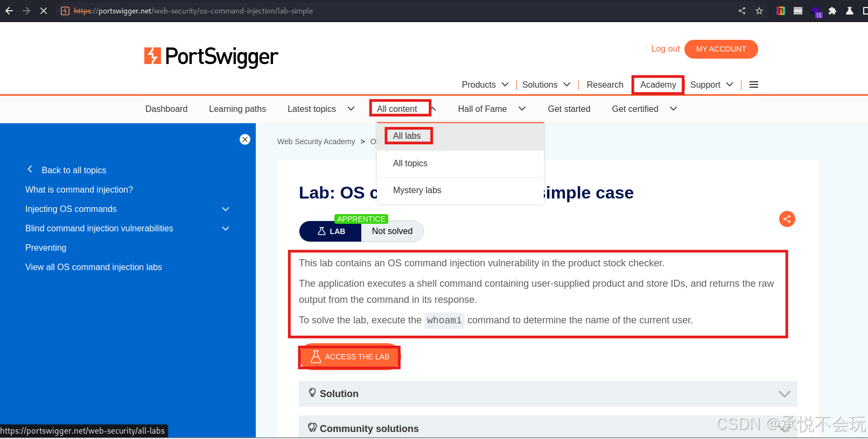Select All labs from the dropdown
The image size is (868, 439).
point(460,136)
